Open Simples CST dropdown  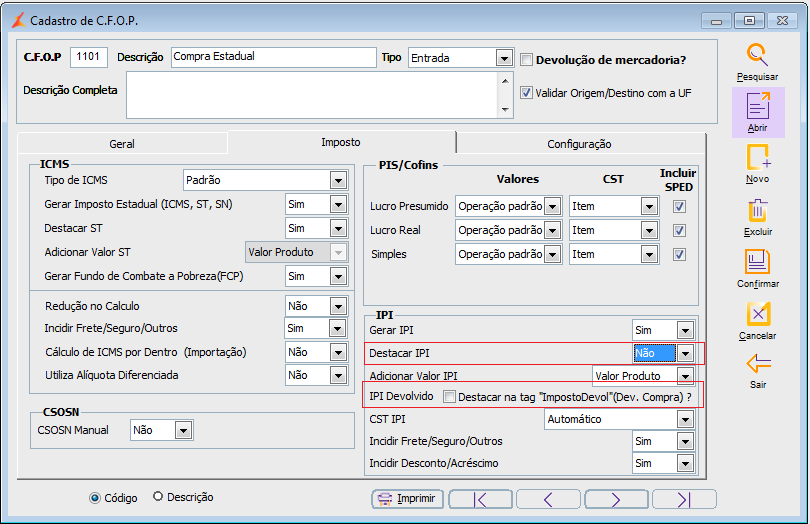649,254
